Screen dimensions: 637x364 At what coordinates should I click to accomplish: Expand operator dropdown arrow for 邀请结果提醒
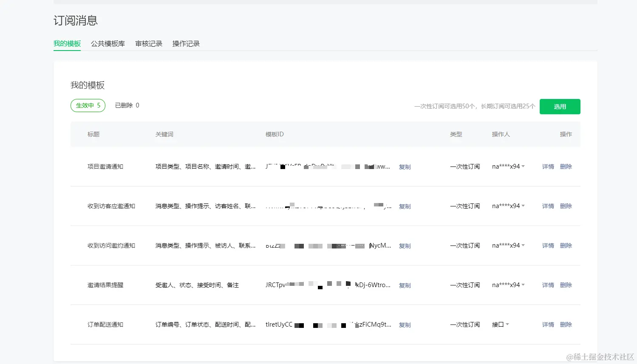523,285
